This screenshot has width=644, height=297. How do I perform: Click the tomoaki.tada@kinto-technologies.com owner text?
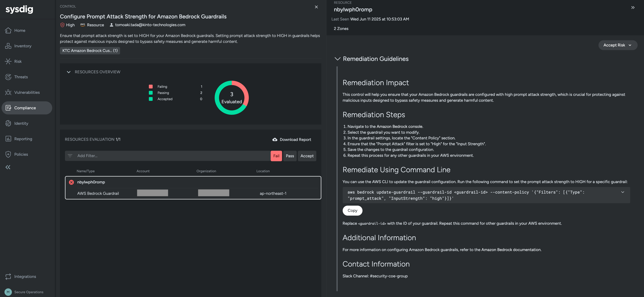tap(150, 25)
